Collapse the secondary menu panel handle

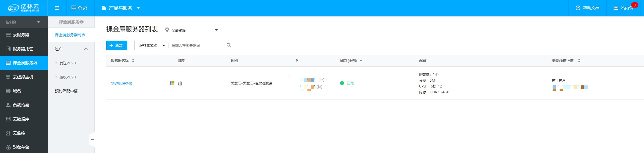(x=92, y=140)
